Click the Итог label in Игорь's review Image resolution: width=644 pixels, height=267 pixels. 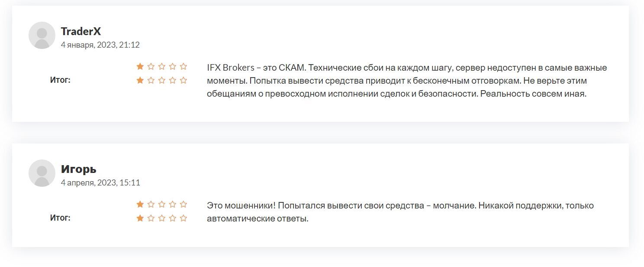pyautogui.click(x=60, y=218)
